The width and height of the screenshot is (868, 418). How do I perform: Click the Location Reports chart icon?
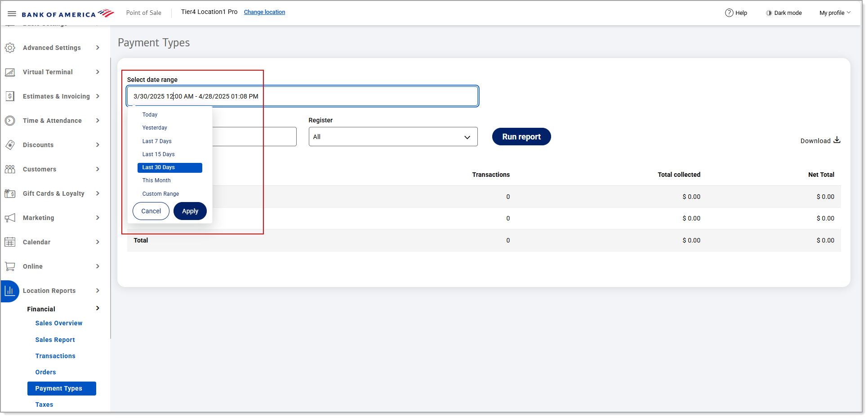[x=10, y=291]
